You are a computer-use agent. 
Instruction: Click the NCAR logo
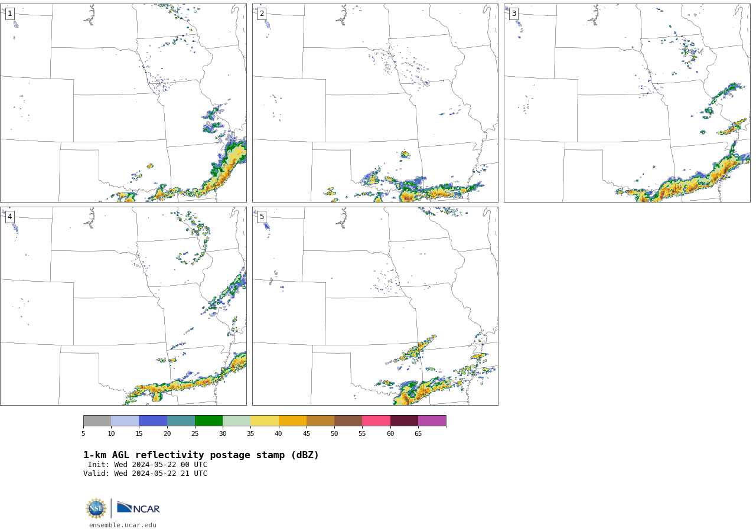pos(138,508)
